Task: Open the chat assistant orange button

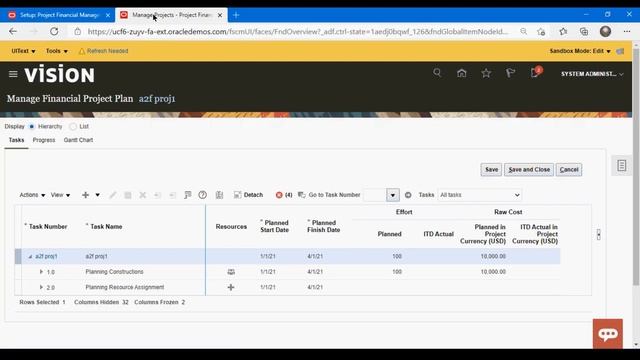Action: [608, 333]
